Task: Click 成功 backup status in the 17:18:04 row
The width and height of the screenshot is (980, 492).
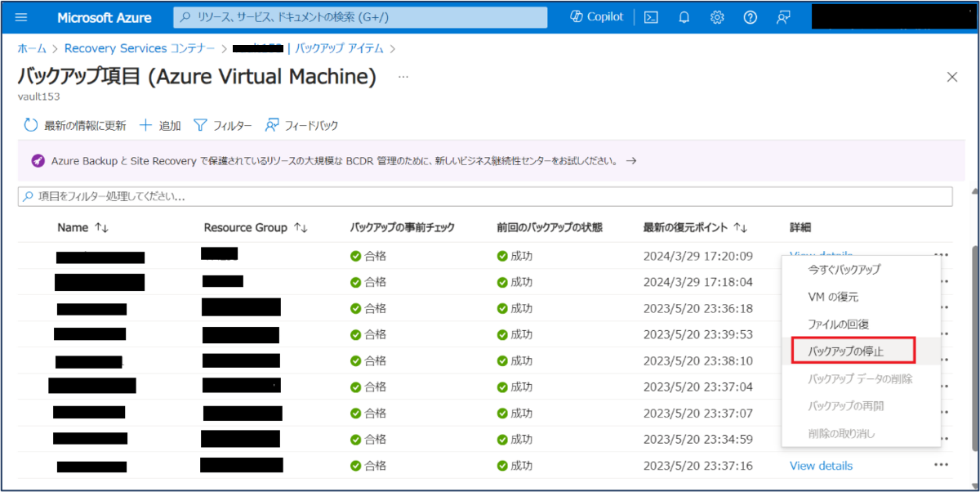Action: (521, 282)
